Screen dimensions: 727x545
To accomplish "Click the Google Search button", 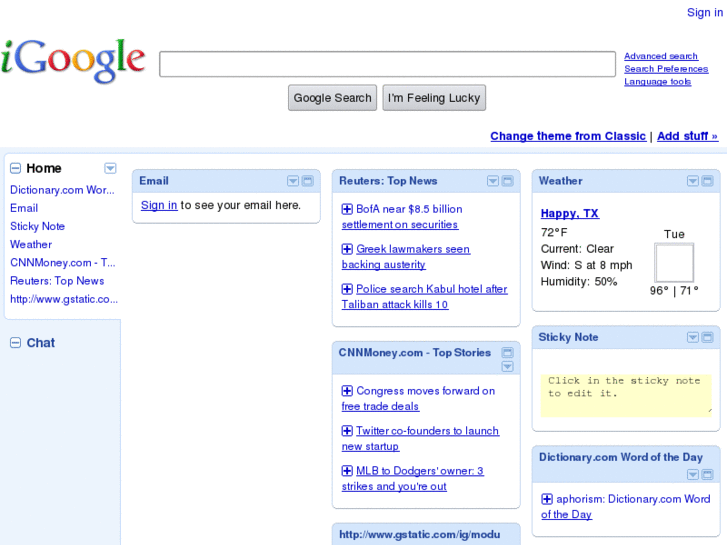I will [332, 98].
